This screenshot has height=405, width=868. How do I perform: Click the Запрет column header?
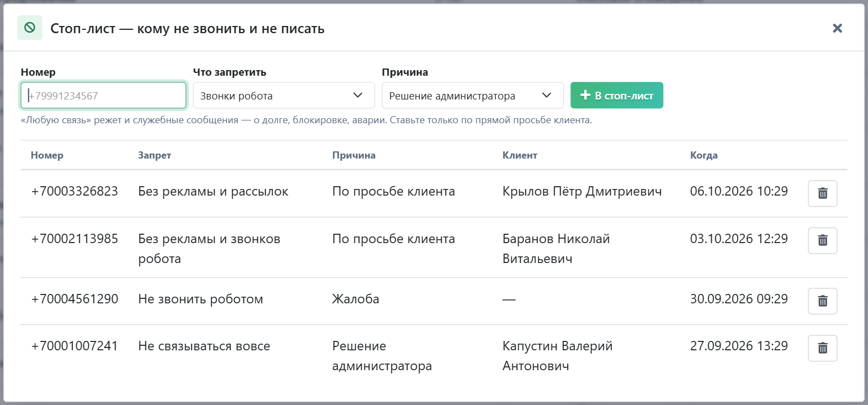155,155
